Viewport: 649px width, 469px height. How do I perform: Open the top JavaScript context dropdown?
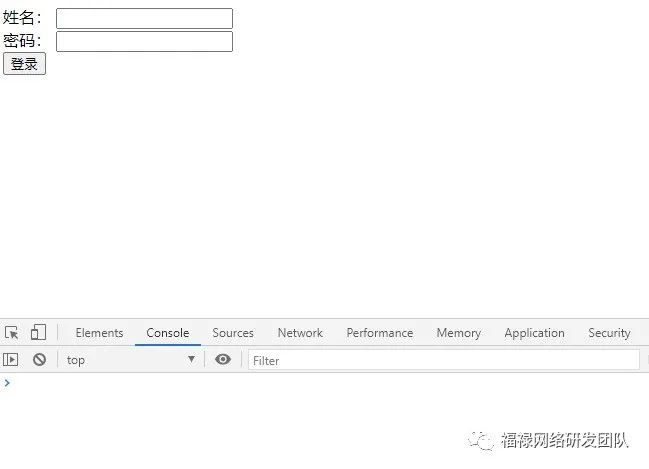click(x=131, y=360)
